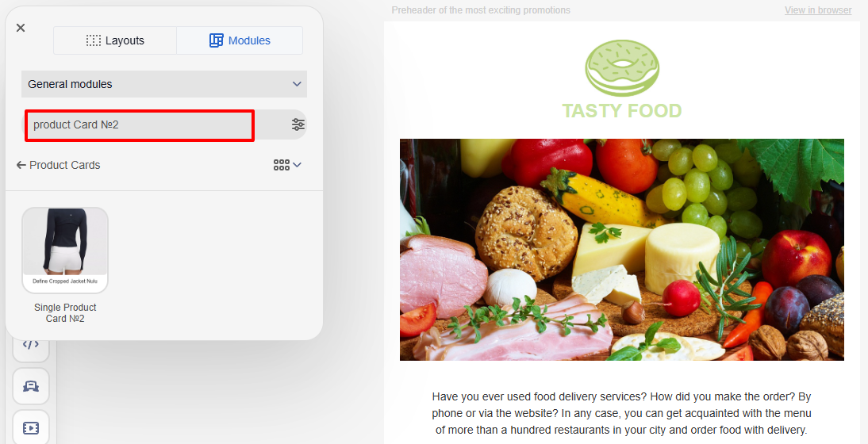Switch to the Layouts tab
The height and width of the screenshot is (444, 868).
tap(115, 40)
